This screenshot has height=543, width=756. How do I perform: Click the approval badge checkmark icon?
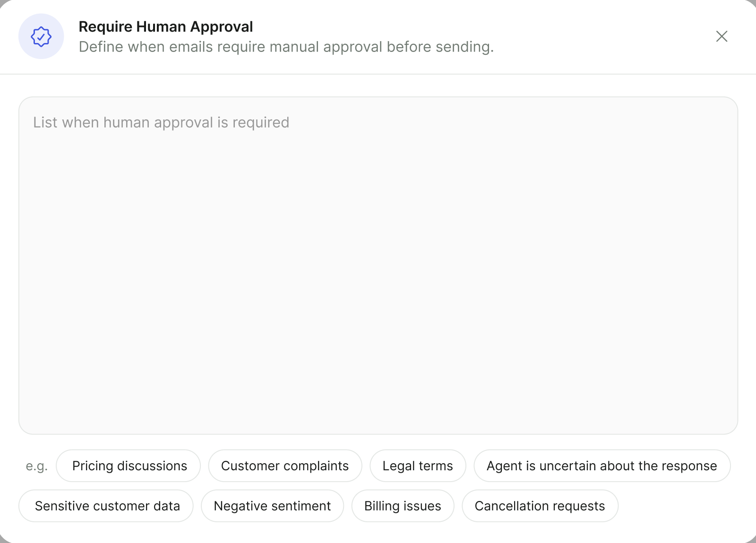click(41, 36)
